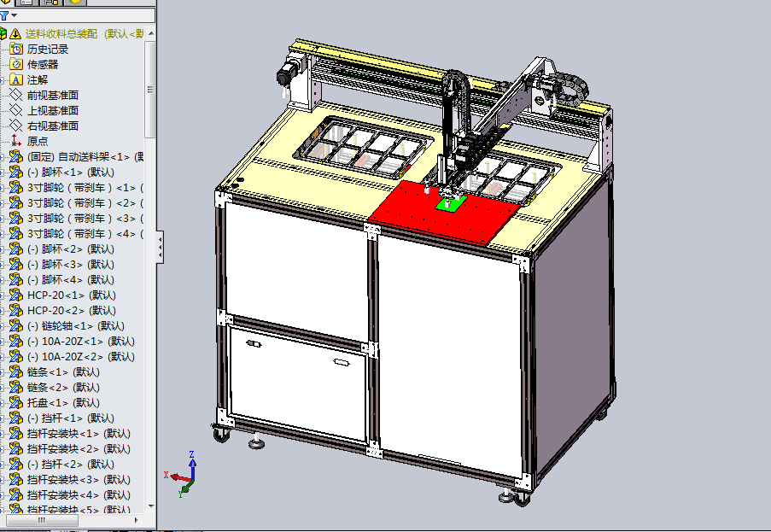Select the (-) 脚杯<2> (默认) row
The height and width of the screenshot is (532, 771).
[x=71, y=248]
